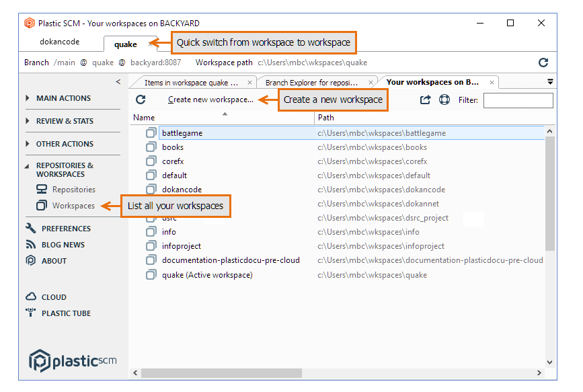Click the scroll down arrow in workspace list
Image resolution: width=583 pixels, height=392 pixels.
click(550, 362)
